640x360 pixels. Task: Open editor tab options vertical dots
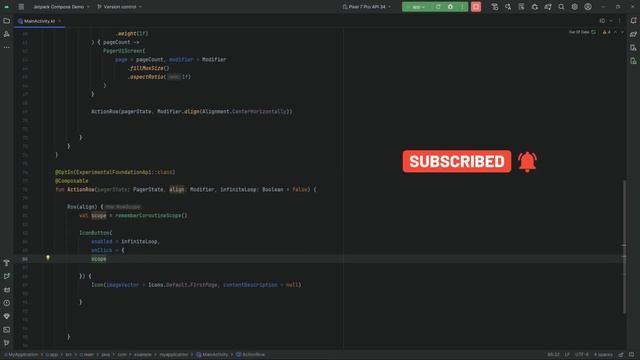(x=620, y=21)
